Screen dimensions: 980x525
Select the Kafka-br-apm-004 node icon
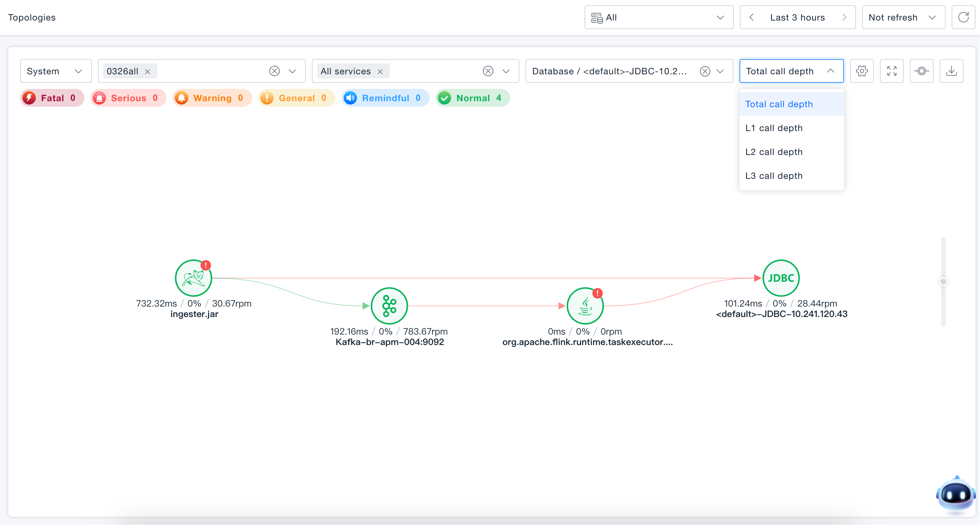point(389,306)
